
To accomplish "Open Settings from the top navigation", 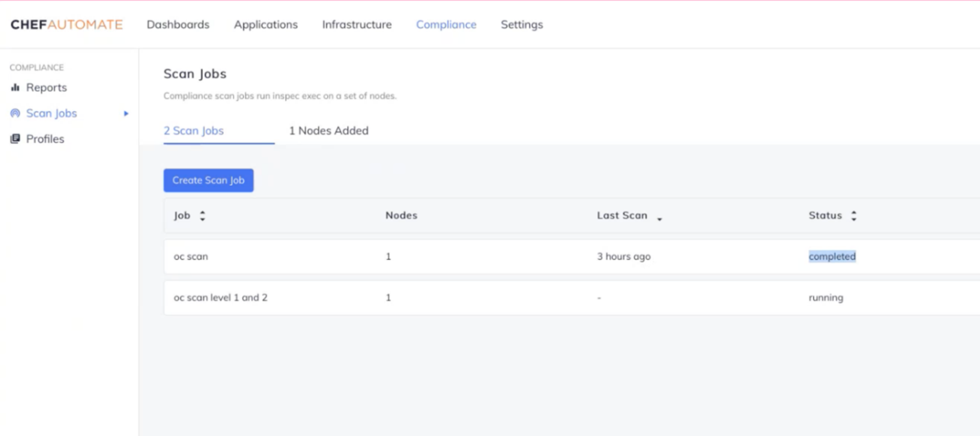I will tap(522, 25).
